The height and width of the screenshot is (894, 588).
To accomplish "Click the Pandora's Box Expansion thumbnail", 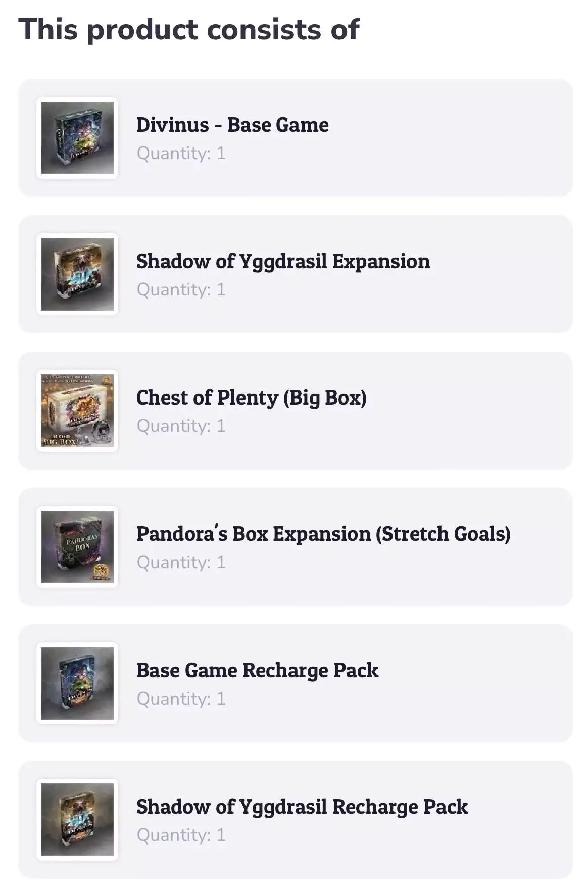I will point(77,547).
